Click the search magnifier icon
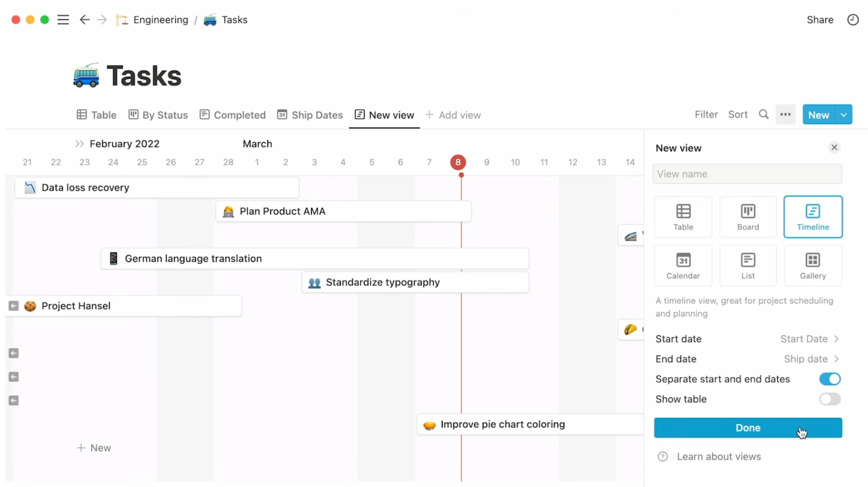Image resolution: width=868 pixels, height=487 pixels. coord(764,115)
